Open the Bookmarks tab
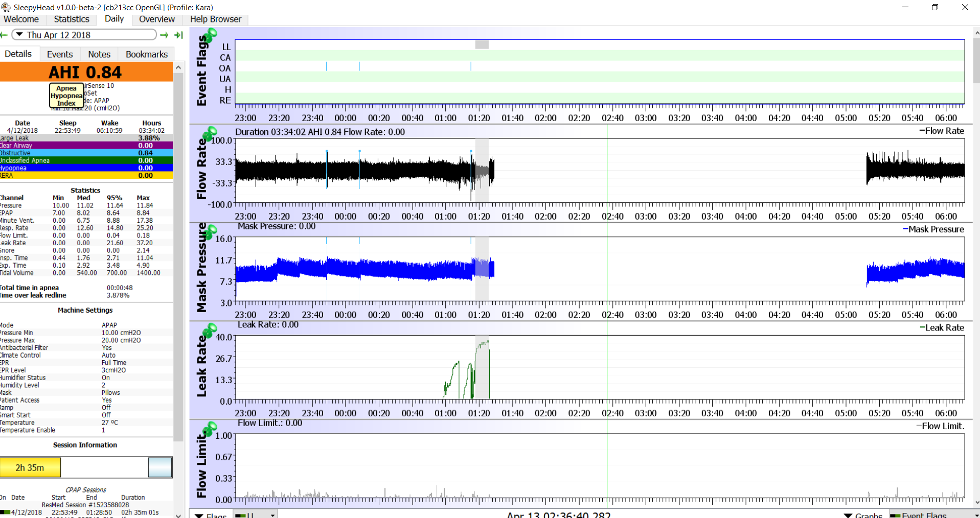The image size is (980, 518). [x=147, y=54]
